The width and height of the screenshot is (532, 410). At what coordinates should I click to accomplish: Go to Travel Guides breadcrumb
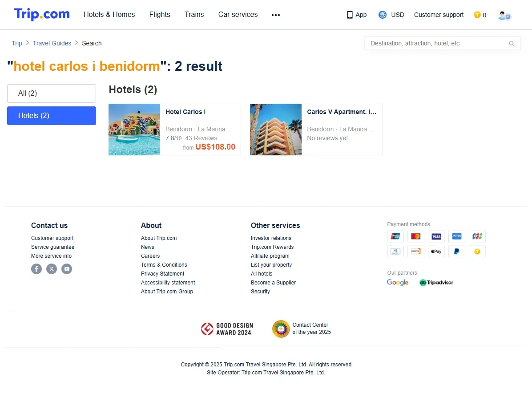coord(52,43)
